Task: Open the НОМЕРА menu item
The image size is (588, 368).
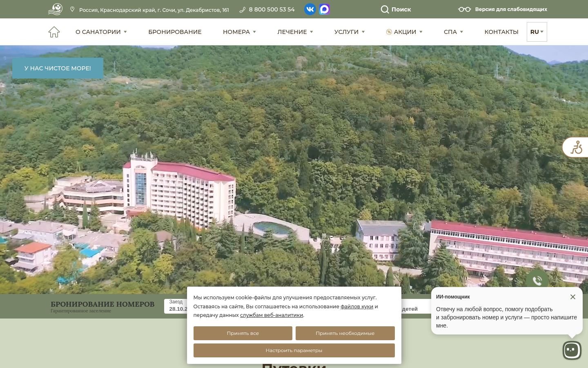Action: point(236,32)
